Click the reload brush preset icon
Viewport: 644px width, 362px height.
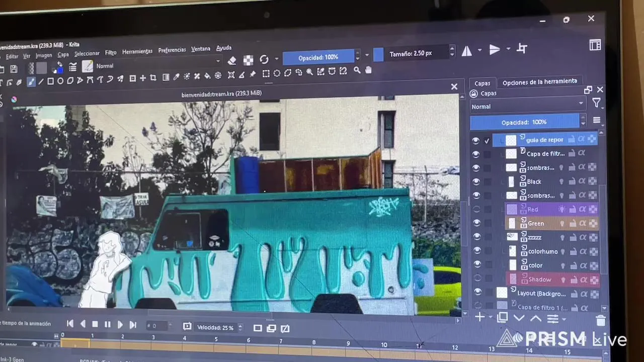pyautogui.click(x=264, y=59)
